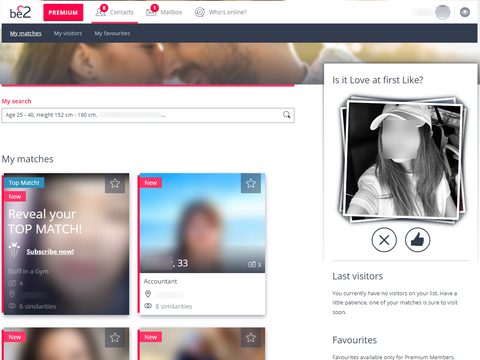Like the profile with thumbs-up button

417,240
